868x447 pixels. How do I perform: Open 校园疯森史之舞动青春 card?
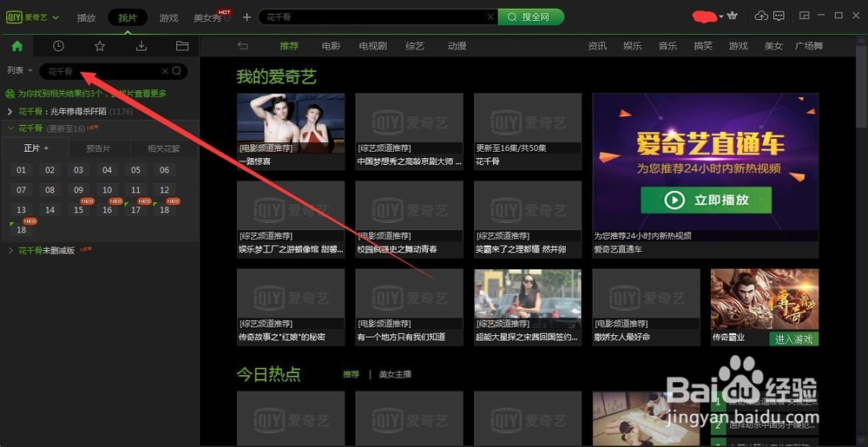(409, 219)
